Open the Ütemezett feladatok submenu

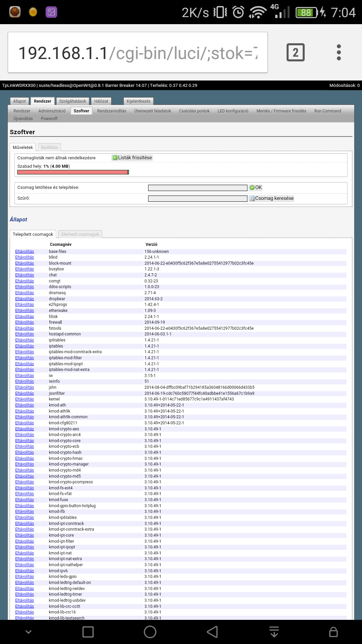coord(153,111)
